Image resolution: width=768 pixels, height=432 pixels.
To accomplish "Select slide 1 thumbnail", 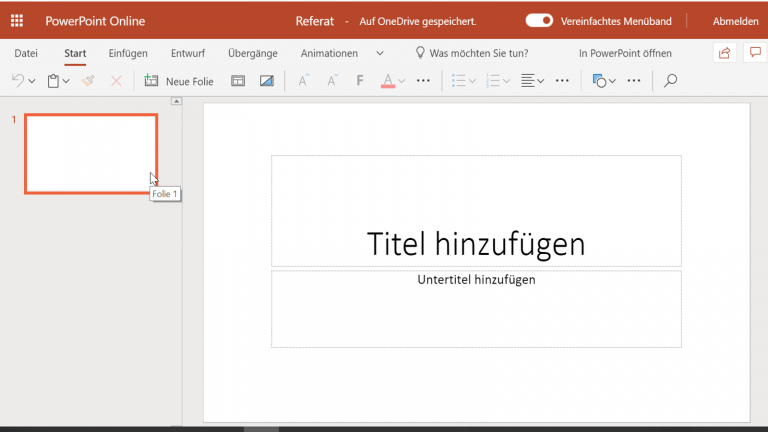I will pyautogui.click(x=91, y=153).
